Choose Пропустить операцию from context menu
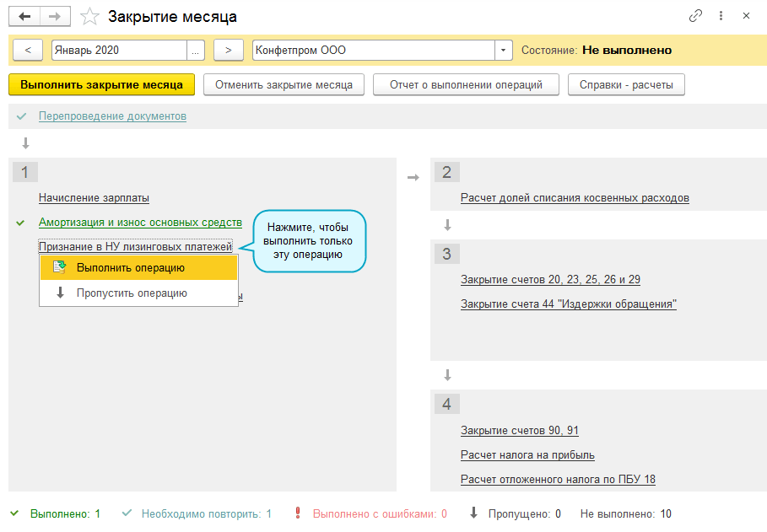 [131, 293]
